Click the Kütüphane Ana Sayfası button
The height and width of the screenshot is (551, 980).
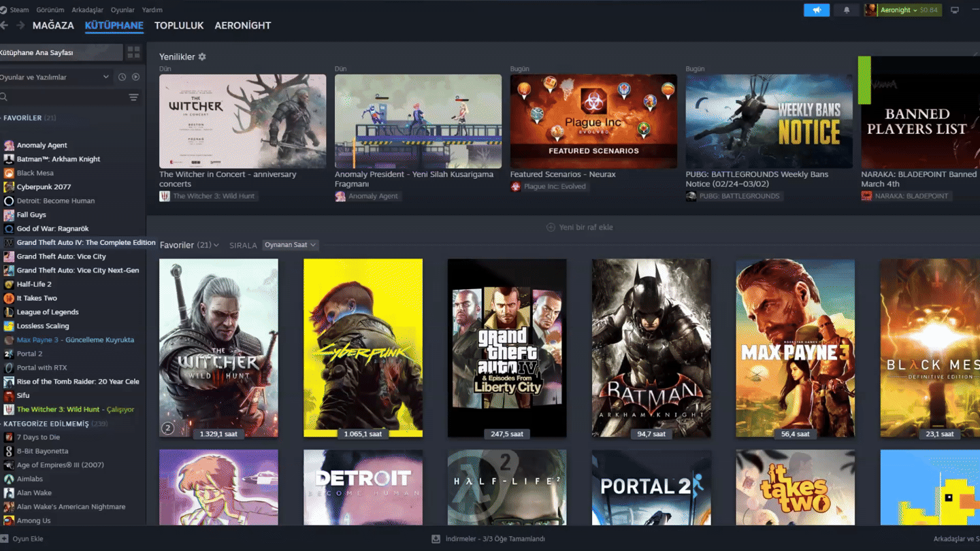click(x=61, y=52)
